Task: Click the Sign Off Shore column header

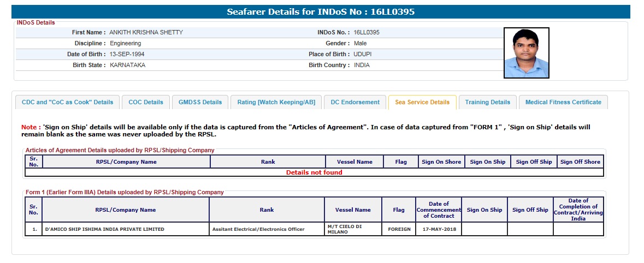Action: click(x=580, y=162)
